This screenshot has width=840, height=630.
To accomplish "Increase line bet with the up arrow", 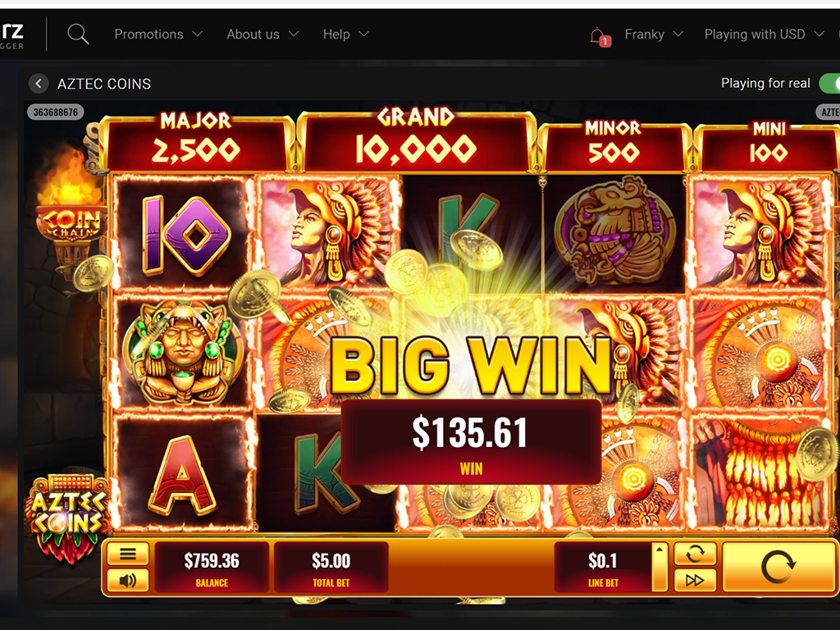I will click(660, 550).
